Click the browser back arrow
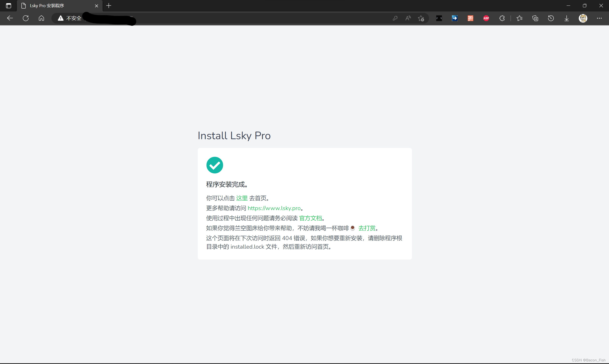The height and width of the screenshot is (364, 609). [10, 18]
